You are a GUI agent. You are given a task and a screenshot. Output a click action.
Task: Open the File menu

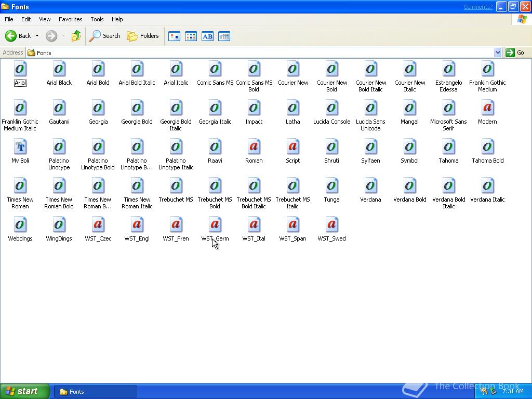point(9,19)
